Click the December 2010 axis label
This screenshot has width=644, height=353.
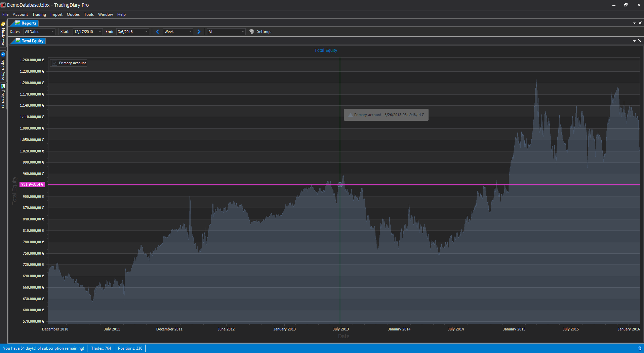click(55, 329)
